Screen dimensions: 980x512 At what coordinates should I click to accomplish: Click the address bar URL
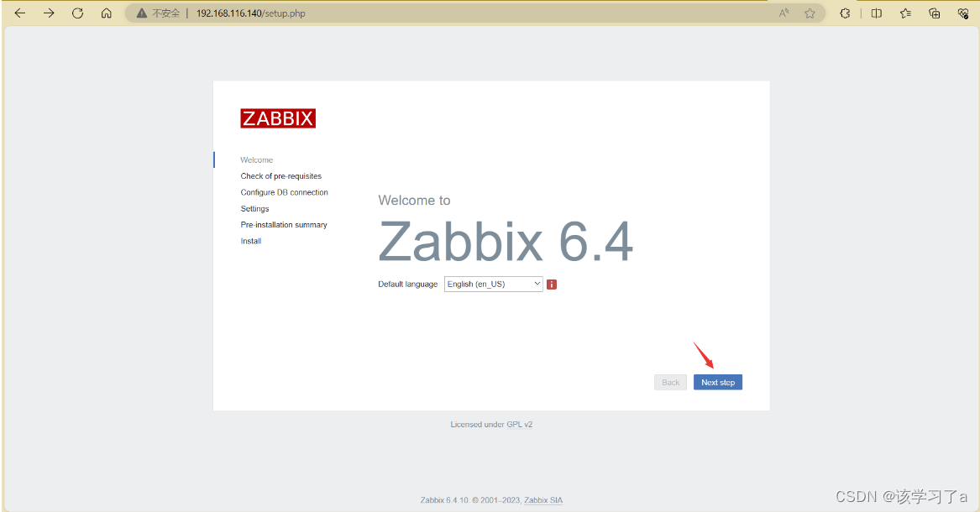[x=250, y=13]
